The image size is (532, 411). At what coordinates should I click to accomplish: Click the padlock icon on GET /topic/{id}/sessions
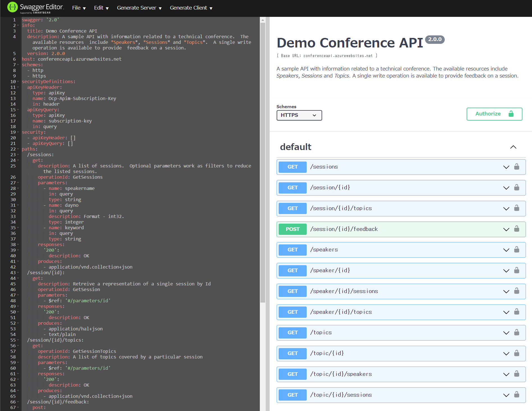517,394
